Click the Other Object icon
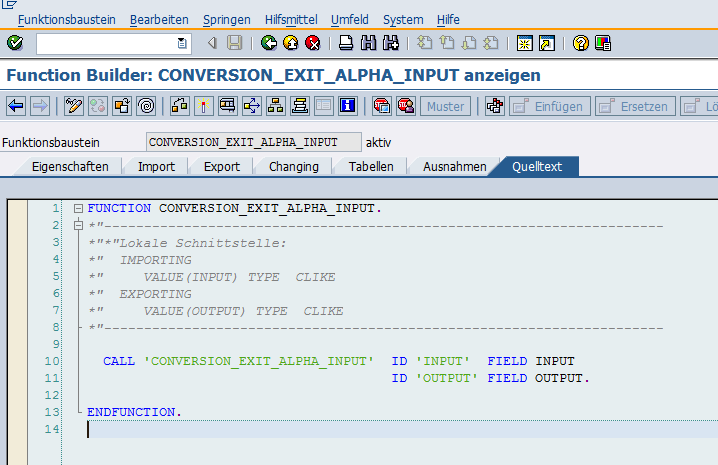This screenshot has width=718, height=465. coord(122,106)
